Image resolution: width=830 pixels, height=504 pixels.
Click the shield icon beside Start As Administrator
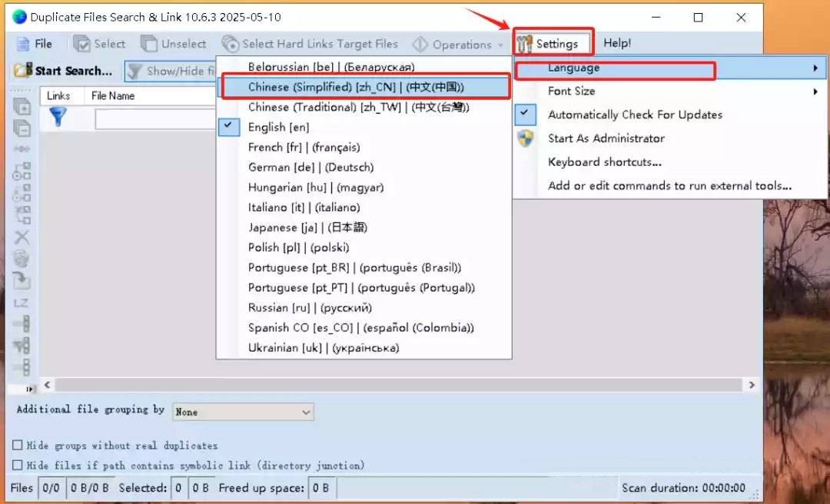[525, 139]
